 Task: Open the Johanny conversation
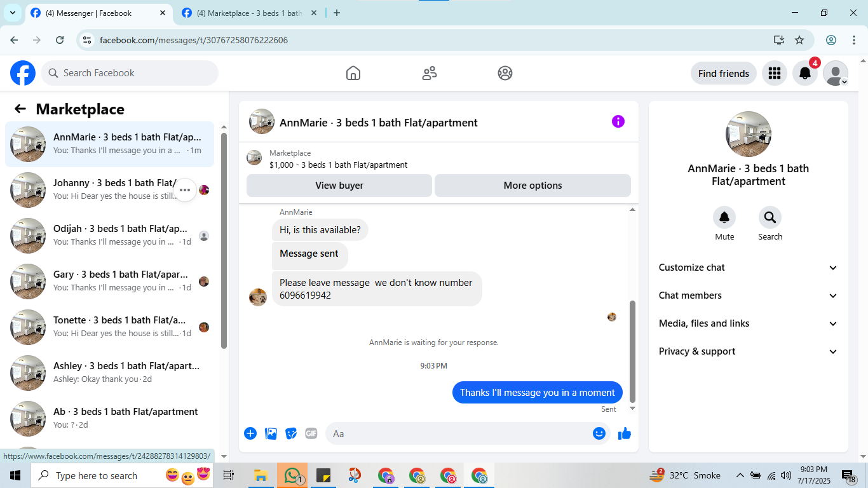click(109, 190)
